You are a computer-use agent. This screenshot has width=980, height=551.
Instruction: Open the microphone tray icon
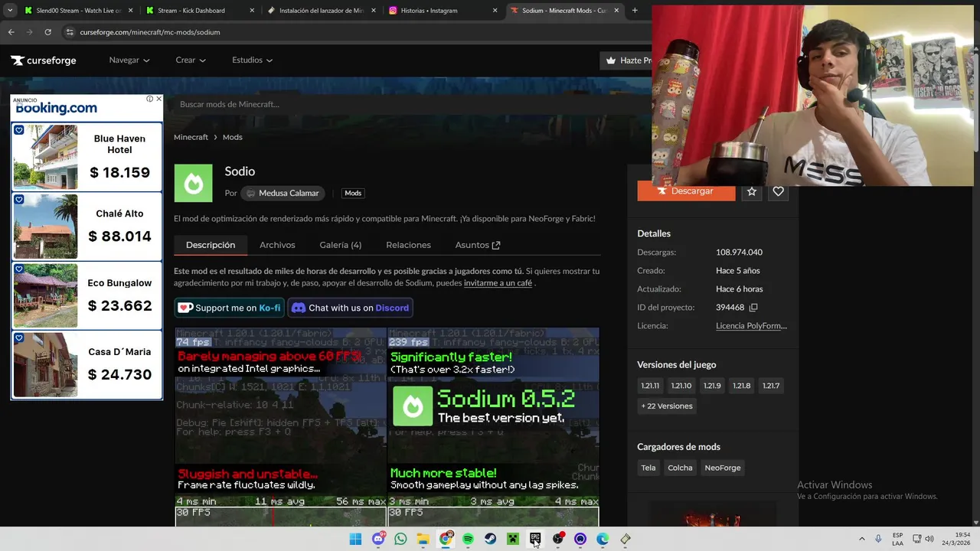click(878, 540)
